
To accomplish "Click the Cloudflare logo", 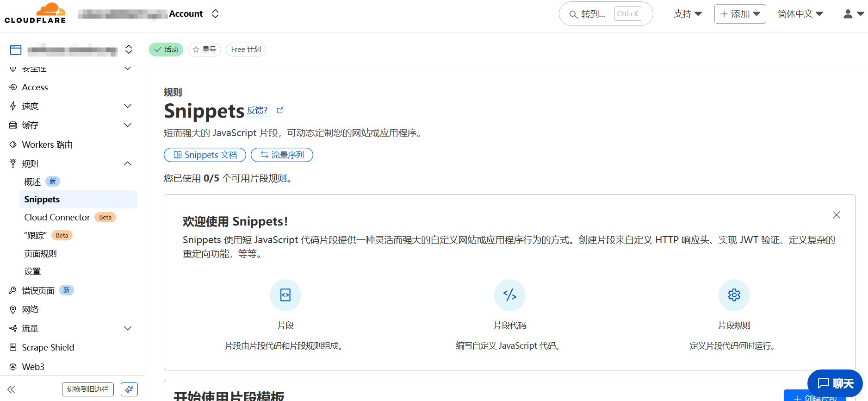I will point(35,13).
